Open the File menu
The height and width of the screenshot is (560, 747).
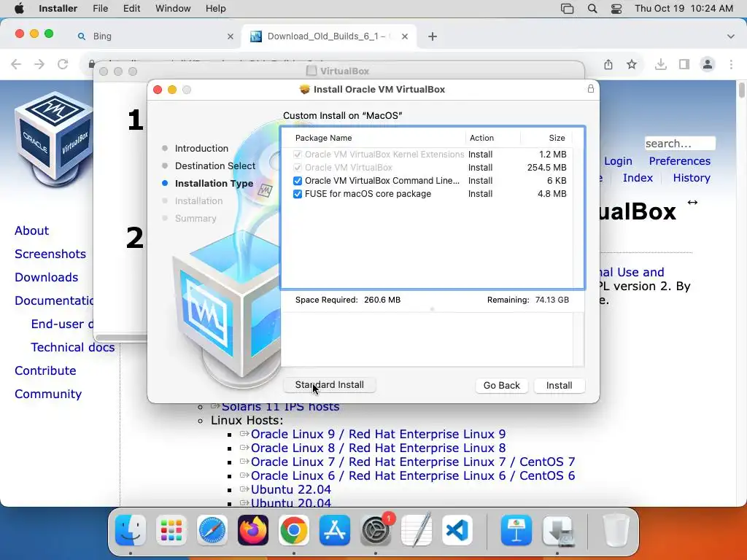pos(100,9)
